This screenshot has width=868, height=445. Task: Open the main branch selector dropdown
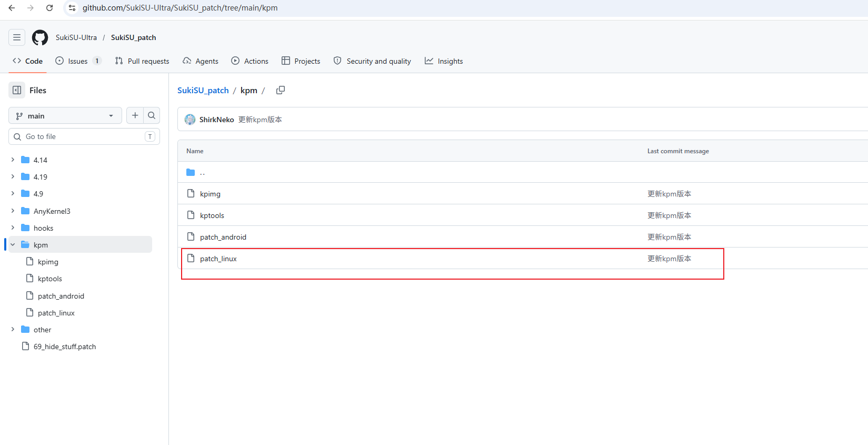tap(65, 115)
